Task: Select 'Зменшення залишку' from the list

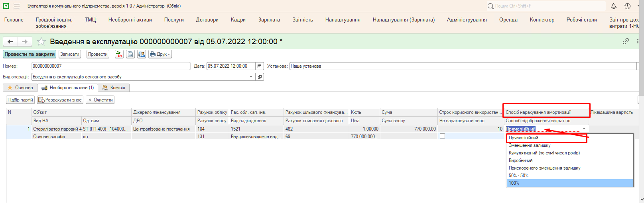Action: coord(529,145)
